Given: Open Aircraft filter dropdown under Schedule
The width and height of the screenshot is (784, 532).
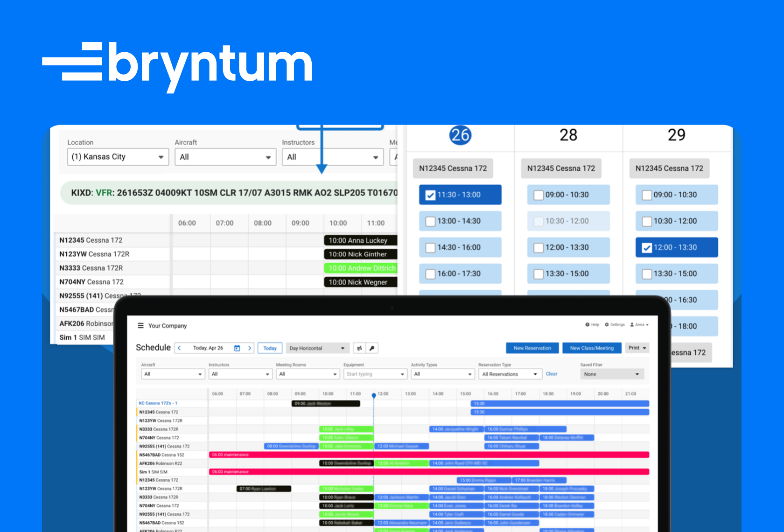Looking at the screenshot, I should pos(173,374).
